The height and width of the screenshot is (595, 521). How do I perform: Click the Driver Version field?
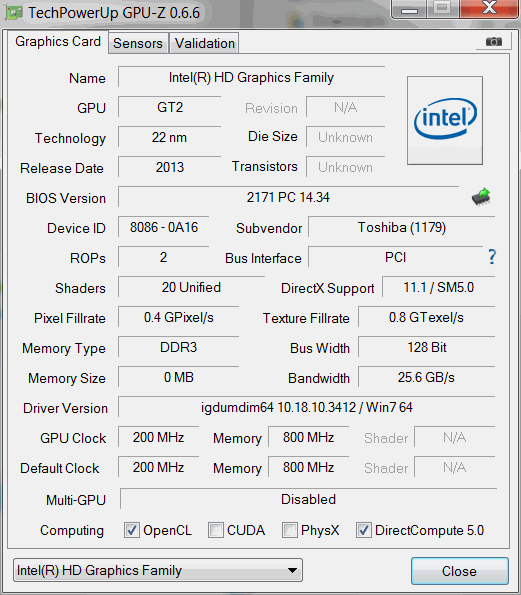coord(307,407)
